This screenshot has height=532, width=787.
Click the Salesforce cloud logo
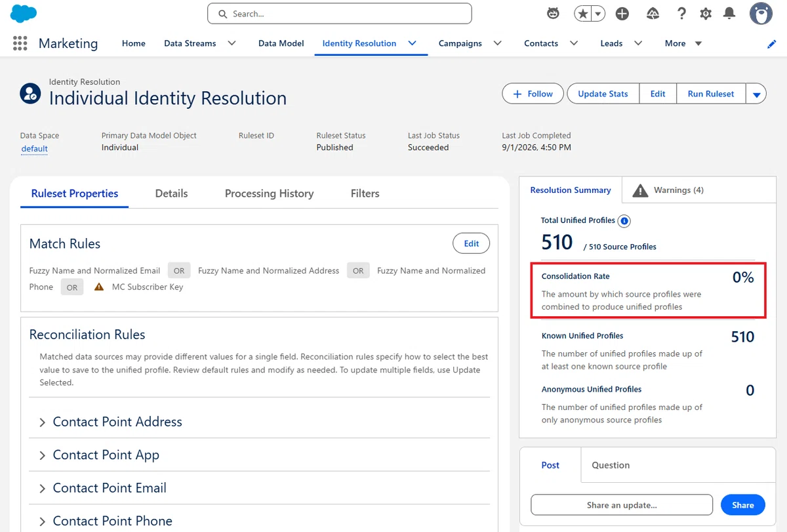click(x=24, y=13)
